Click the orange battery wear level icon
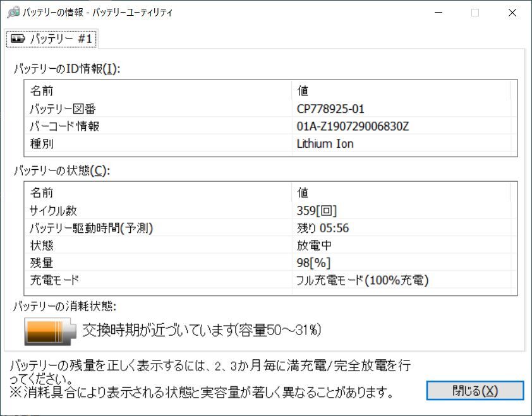This screenshot has height=416, width=532. click(x=50, y=331)
